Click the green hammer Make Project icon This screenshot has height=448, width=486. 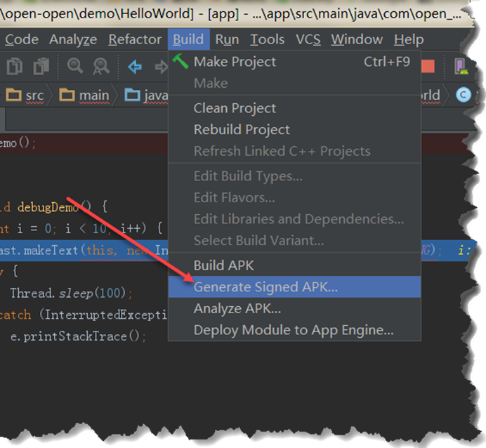[180, 61]
